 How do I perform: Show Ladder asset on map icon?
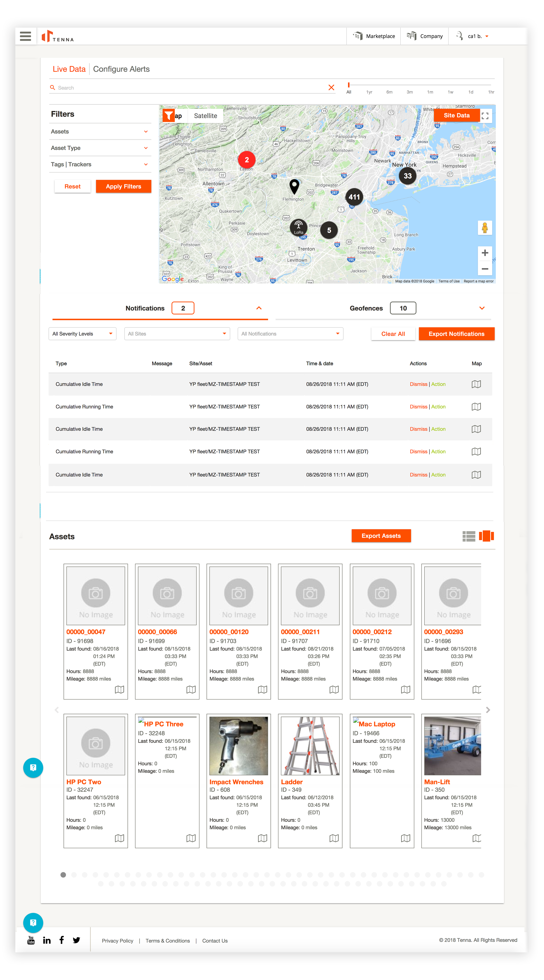[x=334, y=838]
